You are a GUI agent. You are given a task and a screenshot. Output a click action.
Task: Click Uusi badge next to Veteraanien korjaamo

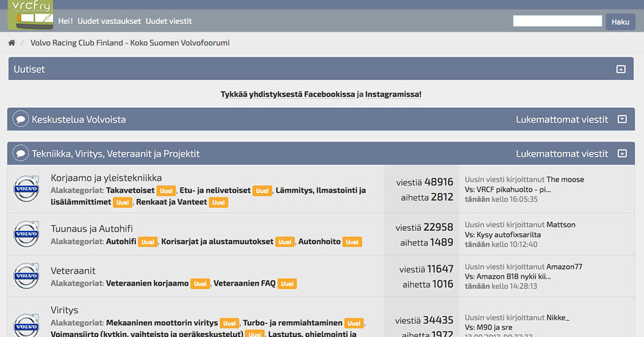tap(200, 283)
